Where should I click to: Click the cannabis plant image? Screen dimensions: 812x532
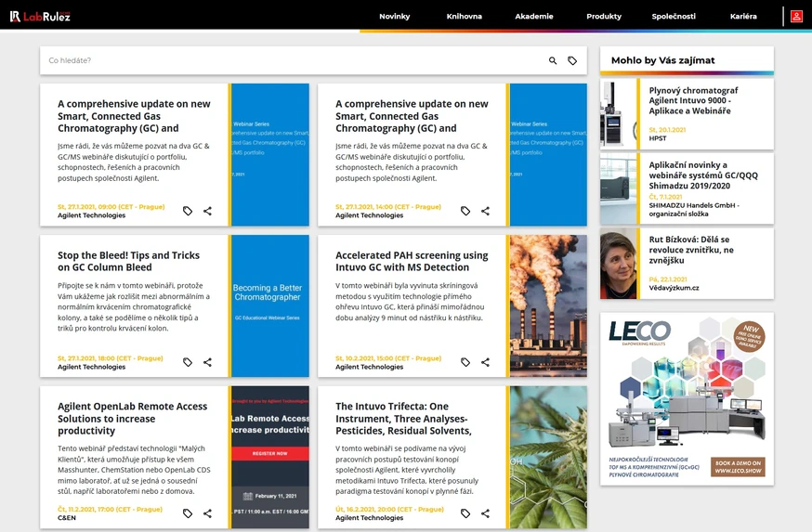tap(548, 457)
